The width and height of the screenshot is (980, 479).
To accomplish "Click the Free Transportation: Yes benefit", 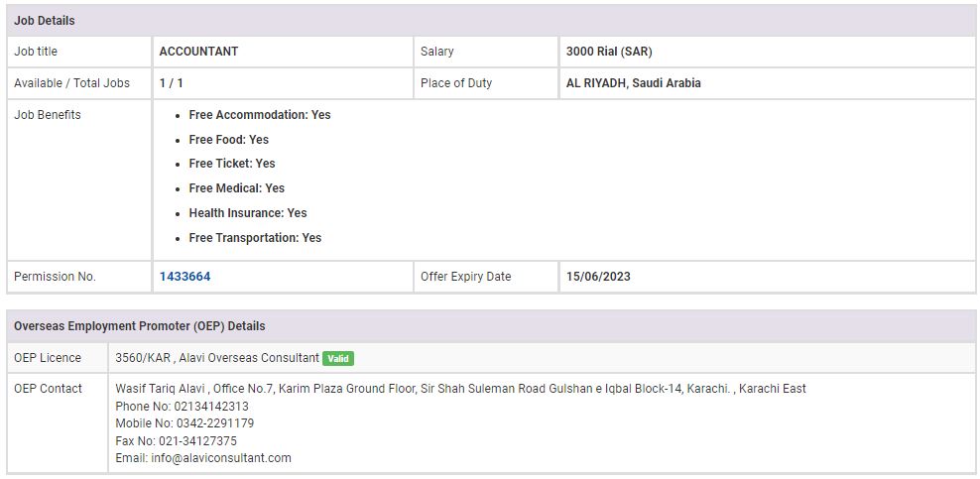I will click(255, 238).
